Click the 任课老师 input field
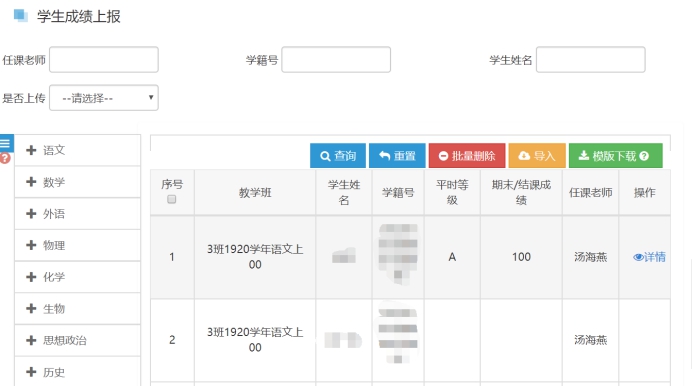 click(104, 60)
